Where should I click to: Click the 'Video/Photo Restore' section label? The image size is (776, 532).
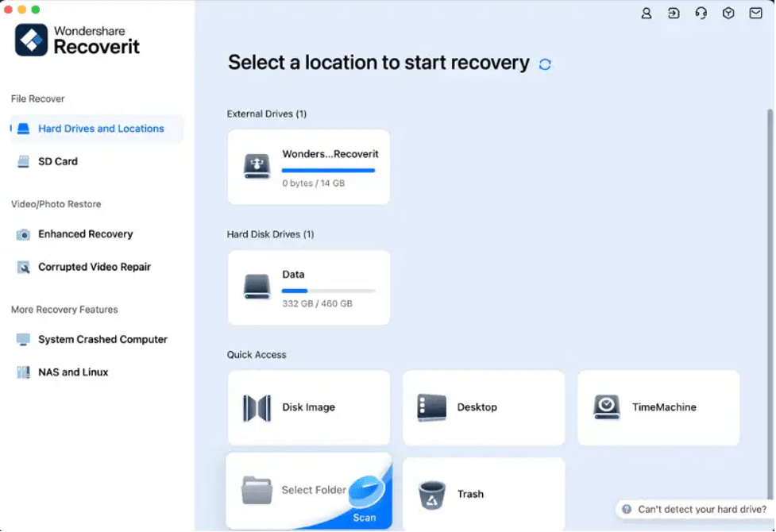point(56,204)
